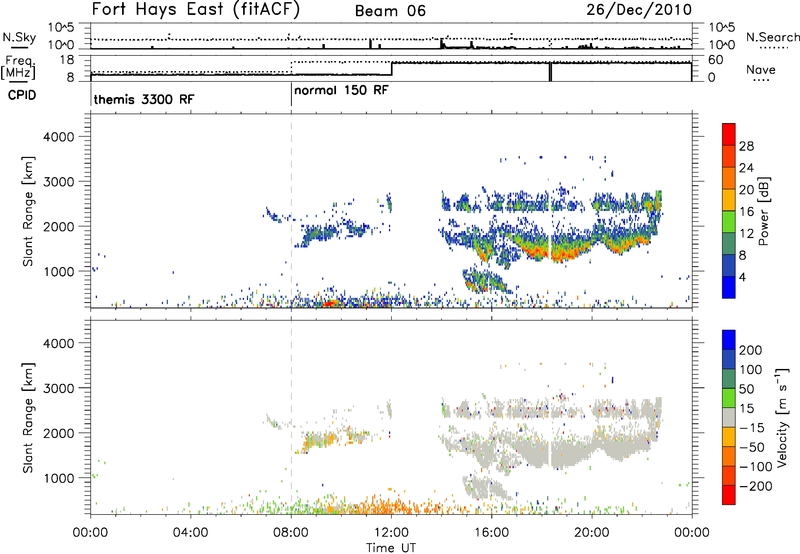Click the '16' power color bar tick
Viewport: 800px width, 554px height.
746,212
